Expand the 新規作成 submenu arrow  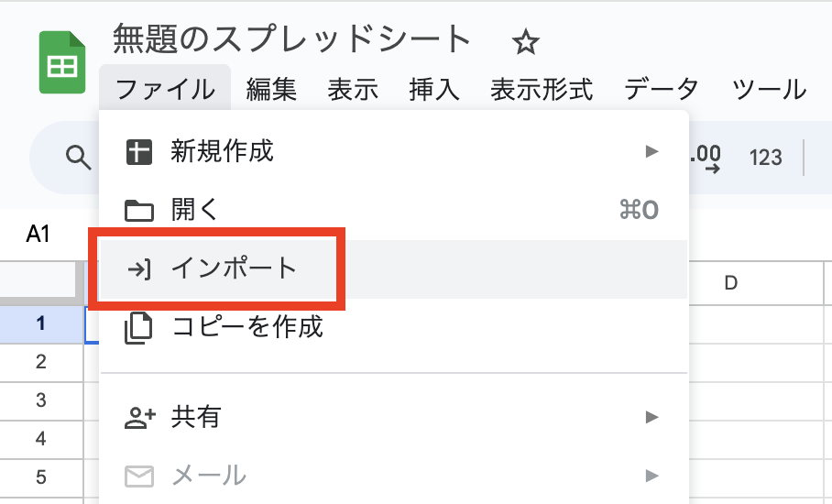pos(651,151)
